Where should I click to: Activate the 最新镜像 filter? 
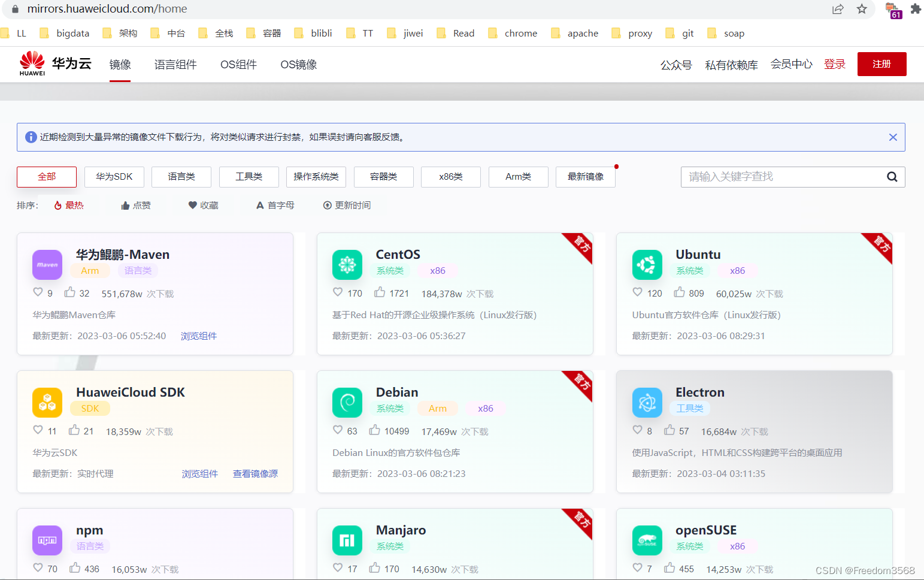click(585, 176)
